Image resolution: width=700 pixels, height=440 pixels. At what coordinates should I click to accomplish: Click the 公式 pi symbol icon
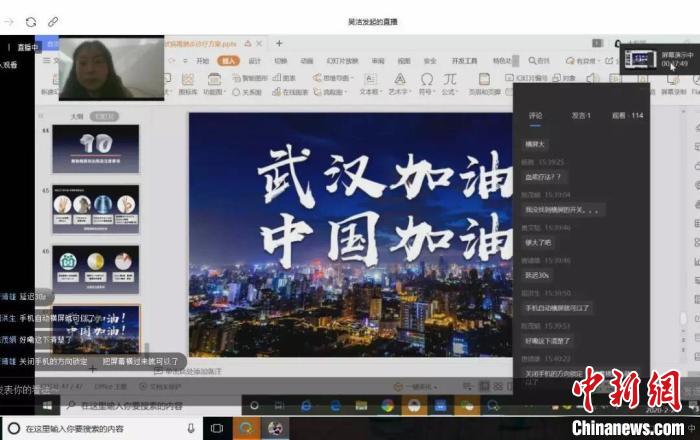[453, 78]
